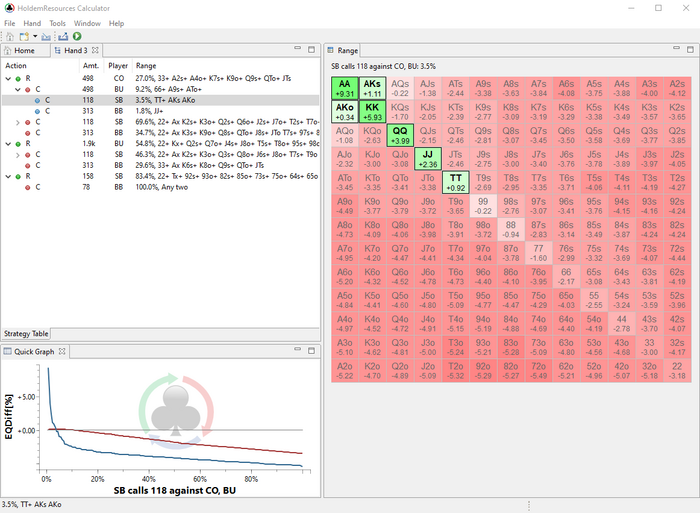Toggle the QQ hand cell
This screenshot has height=513, width=700.
pos(400,135)
